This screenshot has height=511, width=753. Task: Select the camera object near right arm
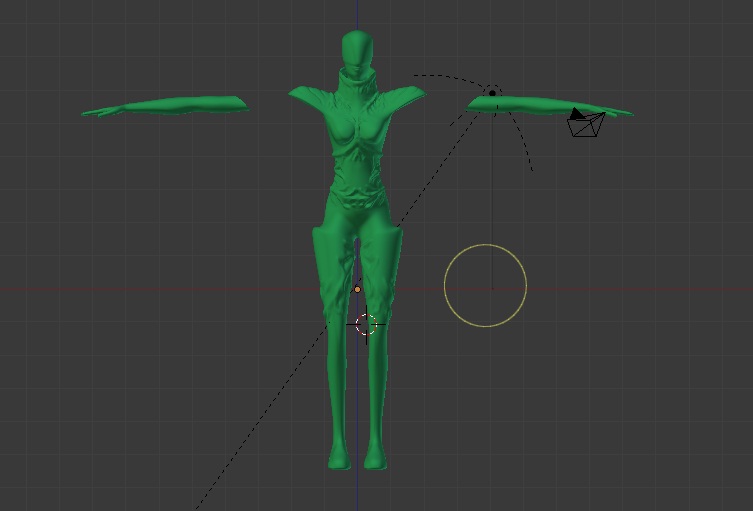[x=586, y=122]
